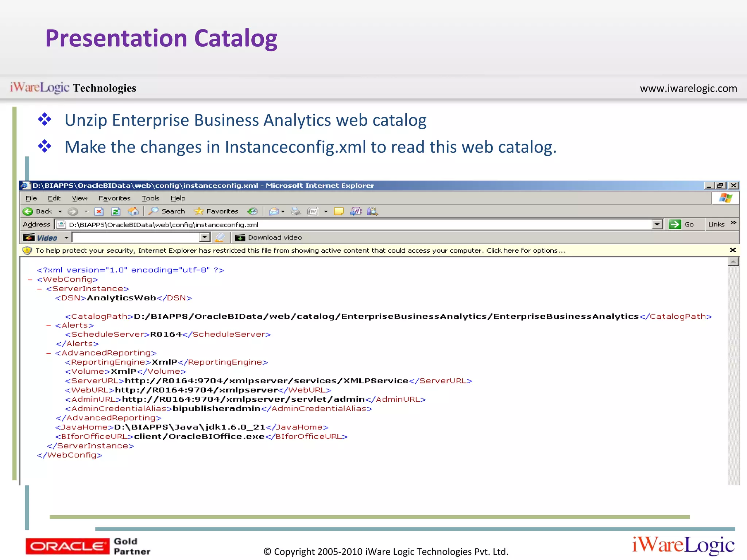Image resolution: width=747 pixels, height=560 pixels.
Task: Dismiss the security information bar
Action: click(733, 250)
